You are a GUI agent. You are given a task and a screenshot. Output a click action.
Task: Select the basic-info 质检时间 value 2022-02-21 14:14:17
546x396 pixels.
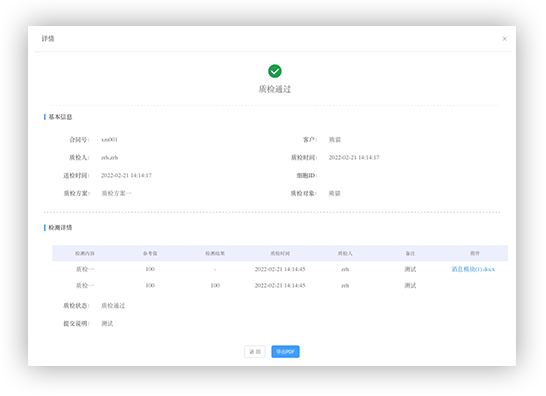pos(354,157)
